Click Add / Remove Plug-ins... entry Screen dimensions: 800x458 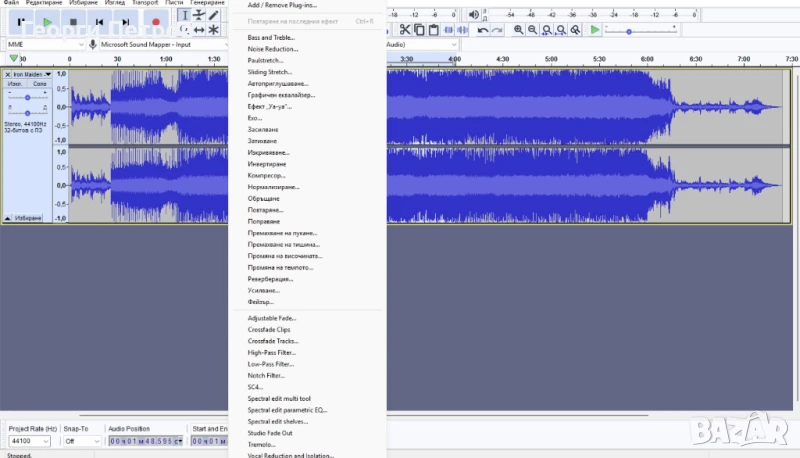pyautogui.click(x=281, y=5)
